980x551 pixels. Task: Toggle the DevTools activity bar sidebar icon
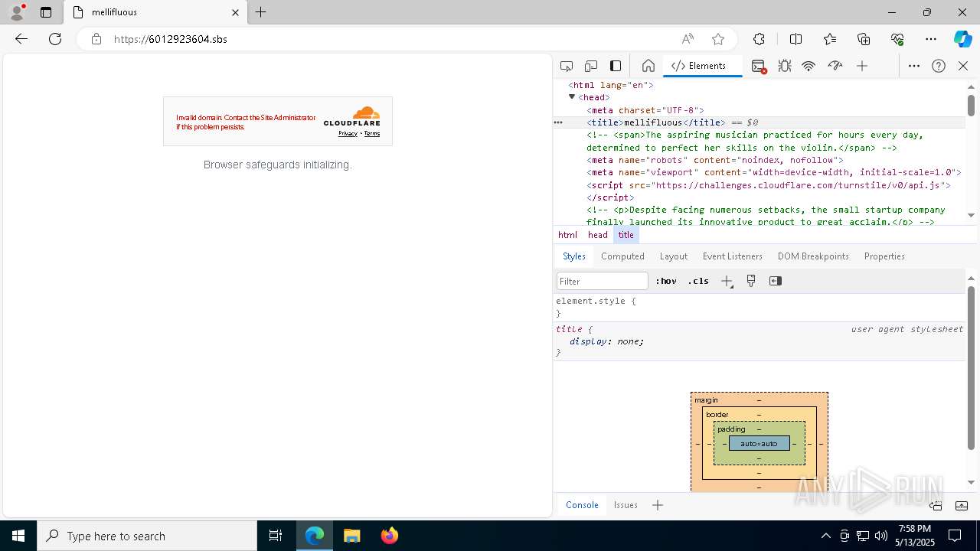(616, 66)
